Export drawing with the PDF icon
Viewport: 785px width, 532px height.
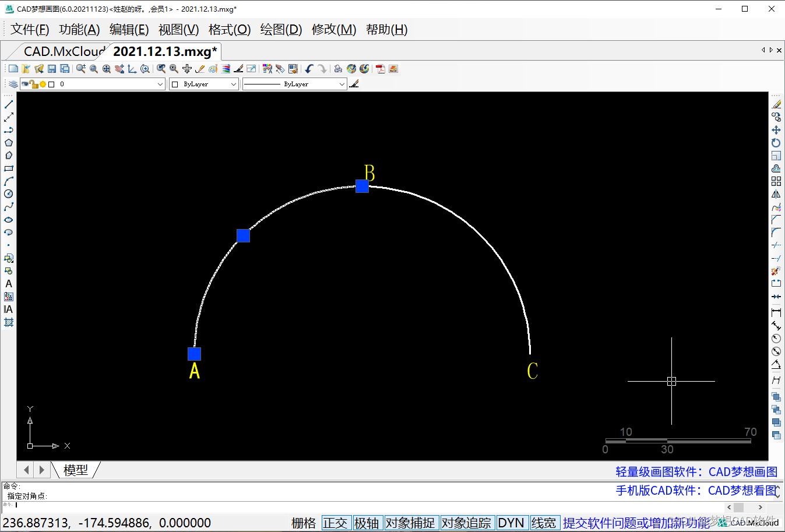pos(381,69)
